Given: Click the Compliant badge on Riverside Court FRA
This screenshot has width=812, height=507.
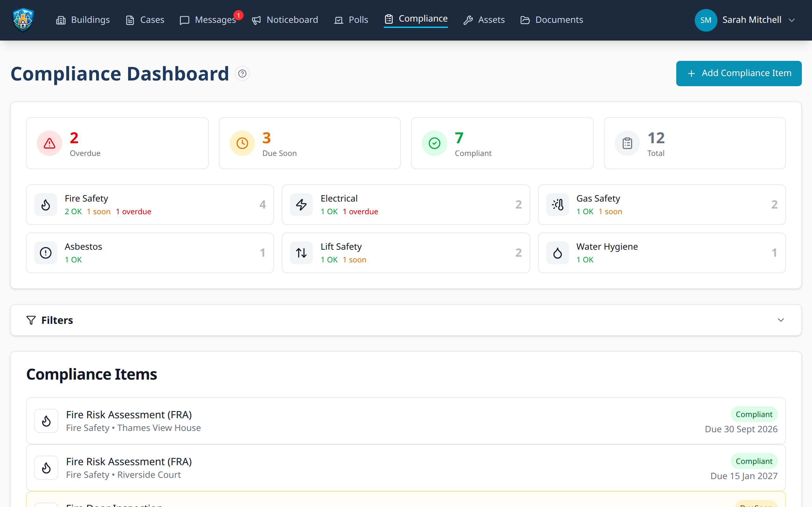Looking at the screenshot, I should pos(754,461).
